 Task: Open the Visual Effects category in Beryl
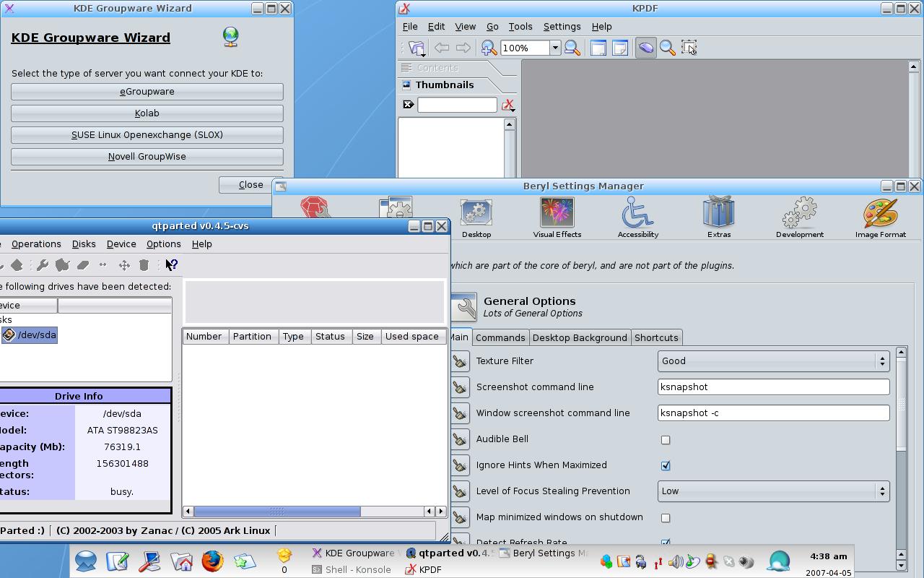click(x=557, y=218)
